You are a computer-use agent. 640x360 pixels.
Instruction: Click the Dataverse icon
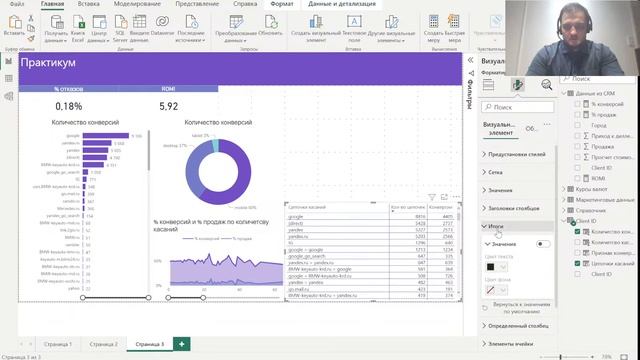point(162,22)
